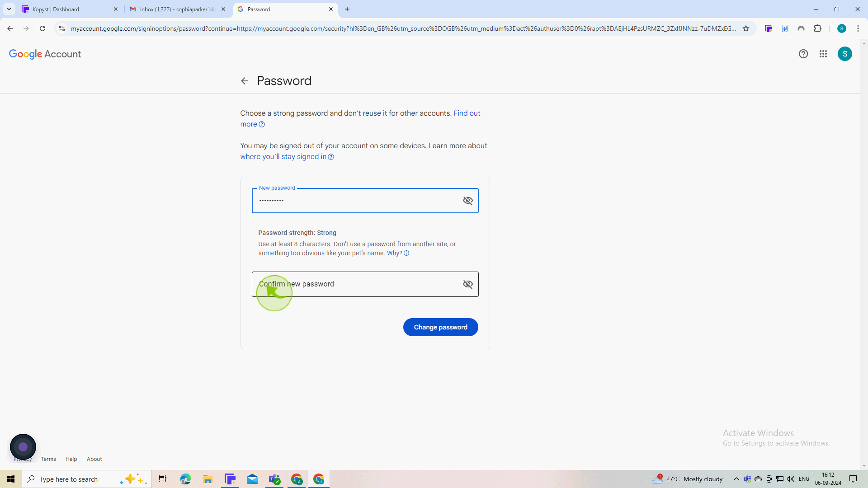Screen dimensions: 868x488
Task: Click the Kopyst extension icon in the toolbar
Action: [769, 28]
